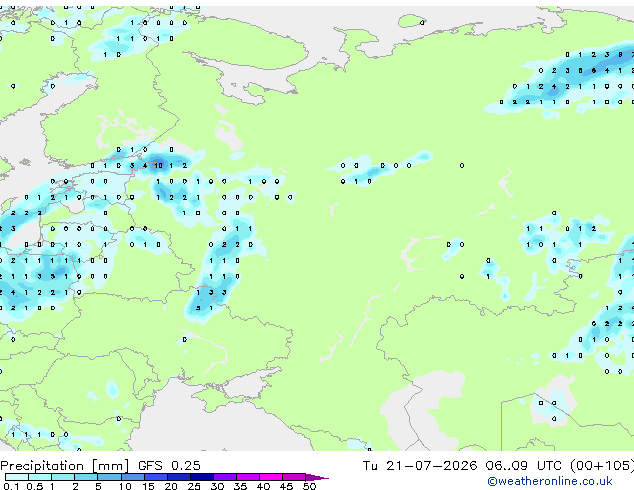Click the legend scale label "50"
This screenshot has width=634, height=490.
tap(309, 486)
